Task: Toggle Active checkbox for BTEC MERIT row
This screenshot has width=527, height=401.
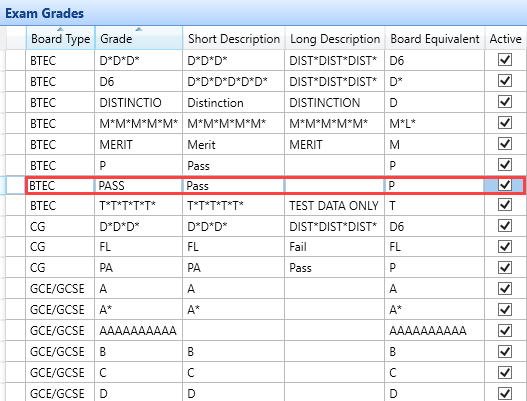Action: pyautogui.click(x=505, y=144)
